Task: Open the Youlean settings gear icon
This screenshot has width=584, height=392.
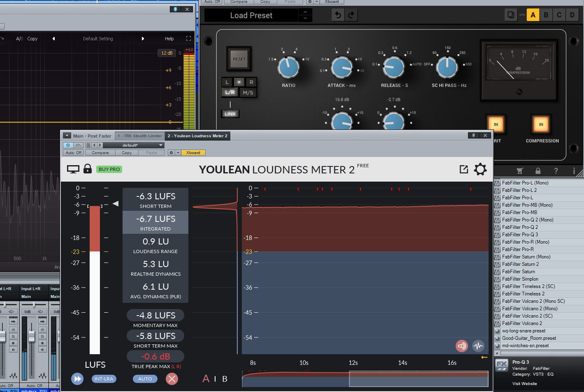Action: 480,169
